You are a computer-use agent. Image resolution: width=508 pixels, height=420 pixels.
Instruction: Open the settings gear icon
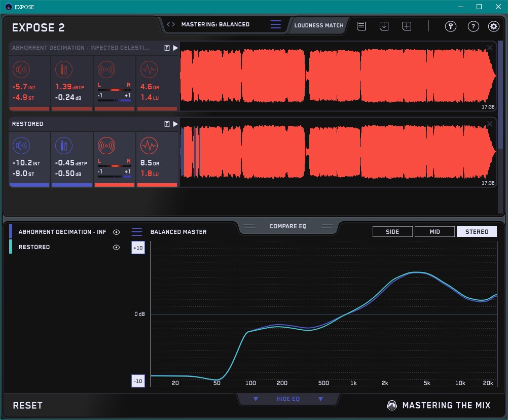point(493,26)
